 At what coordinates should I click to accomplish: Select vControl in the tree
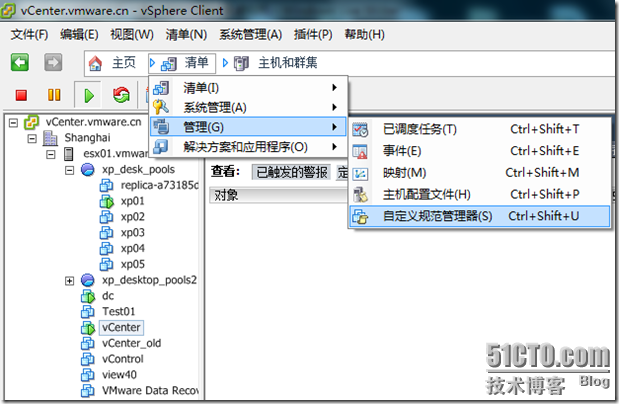123,359
